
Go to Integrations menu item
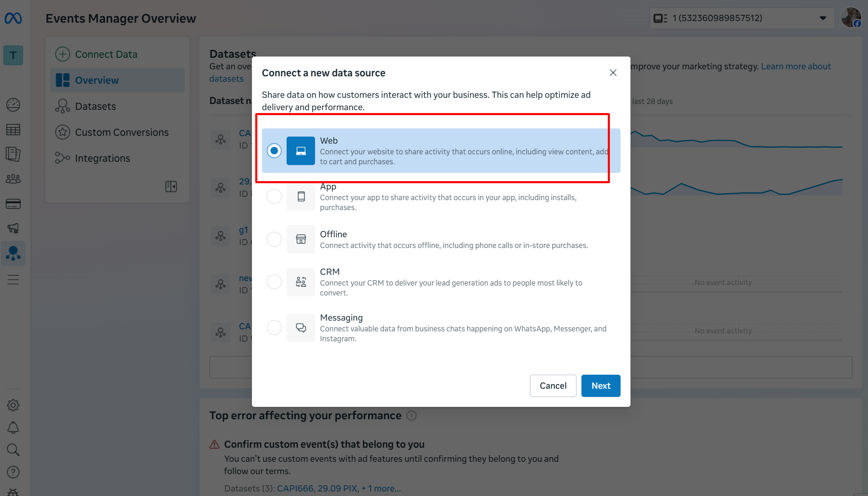tap(102, 158)
